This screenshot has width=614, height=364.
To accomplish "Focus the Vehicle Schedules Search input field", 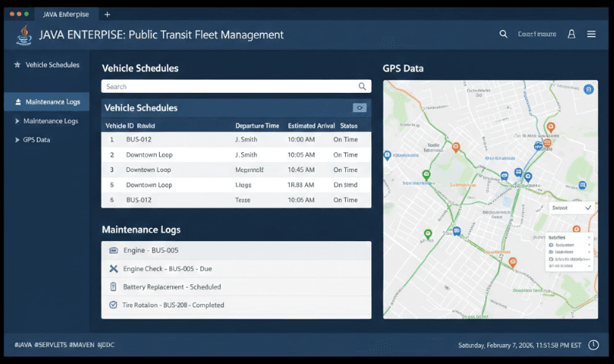I will coord(236,87).
